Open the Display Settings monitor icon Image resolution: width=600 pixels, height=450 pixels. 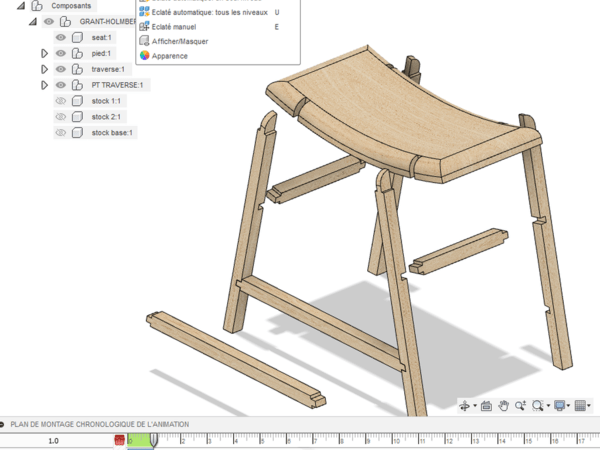tap(560, 406)
